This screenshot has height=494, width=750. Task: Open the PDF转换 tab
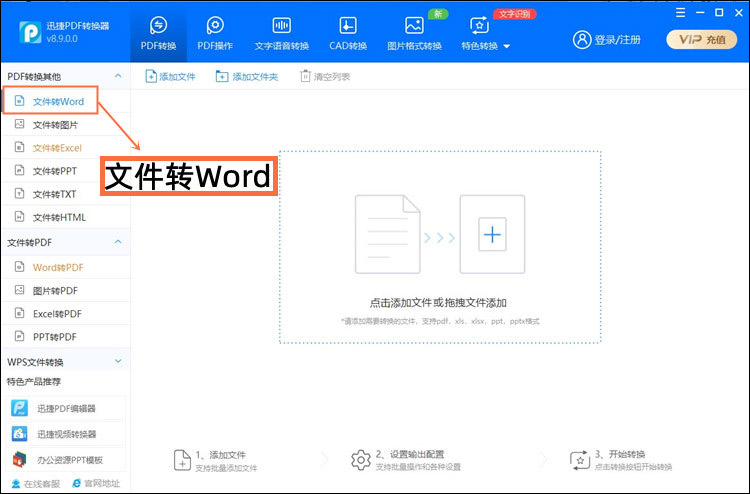(158, 33)
